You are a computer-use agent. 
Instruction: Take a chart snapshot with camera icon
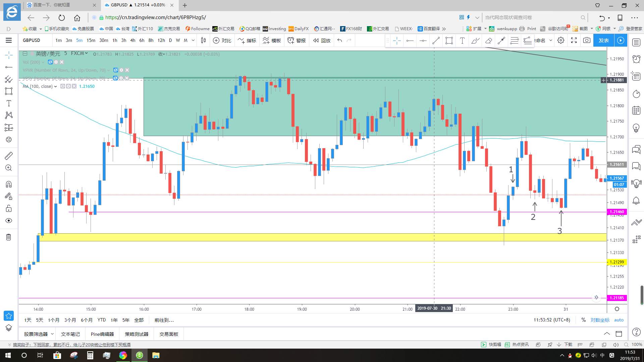(587, 40)
